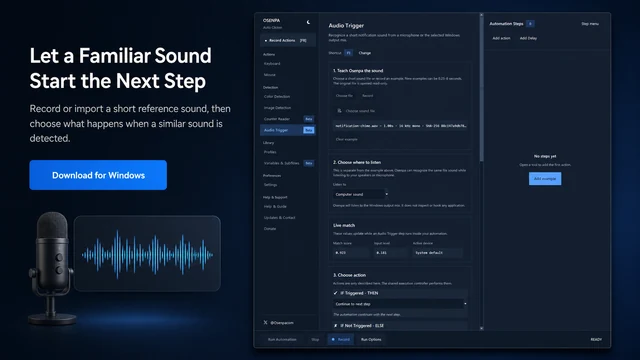The image size is (640, 360).
Task: Click the Input level value field
Action: pyautogui.click(x=391, y=253)
